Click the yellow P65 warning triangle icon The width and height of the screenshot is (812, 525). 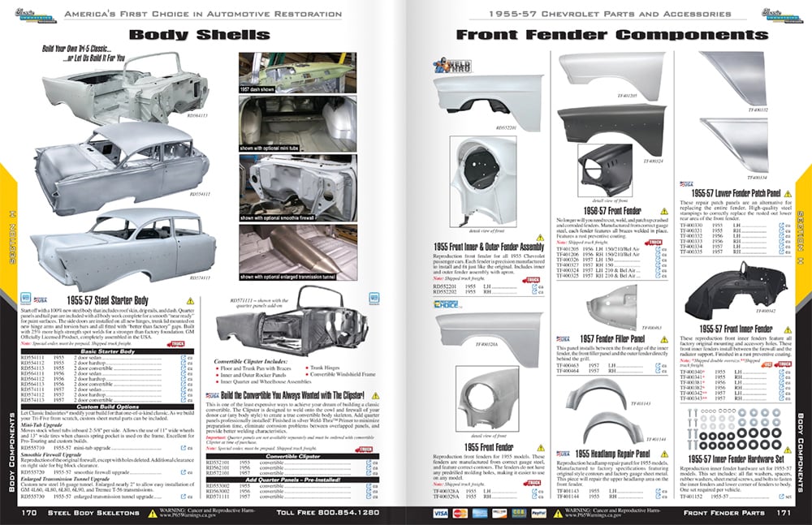(x=557, y=512)
